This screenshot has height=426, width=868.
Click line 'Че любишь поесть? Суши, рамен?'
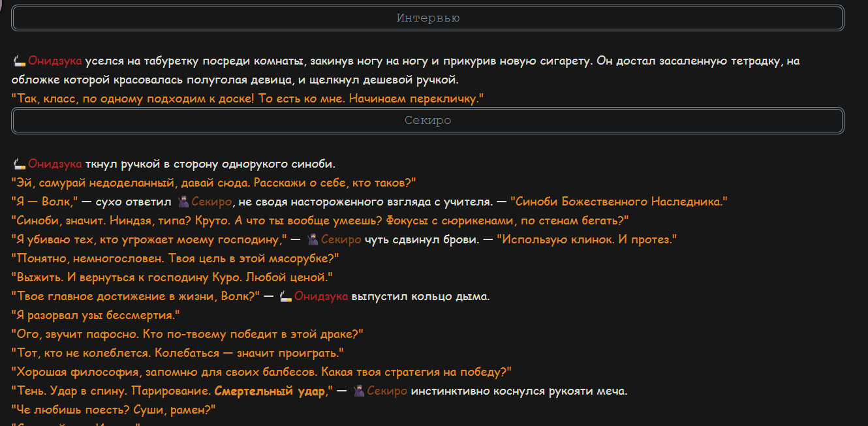tap(114, 410)
